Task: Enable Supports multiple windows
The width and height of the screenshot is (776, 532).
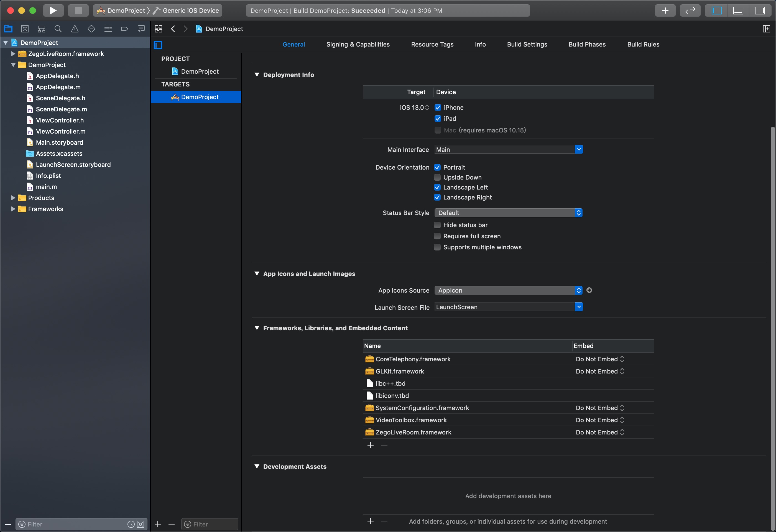Action: 437,247
